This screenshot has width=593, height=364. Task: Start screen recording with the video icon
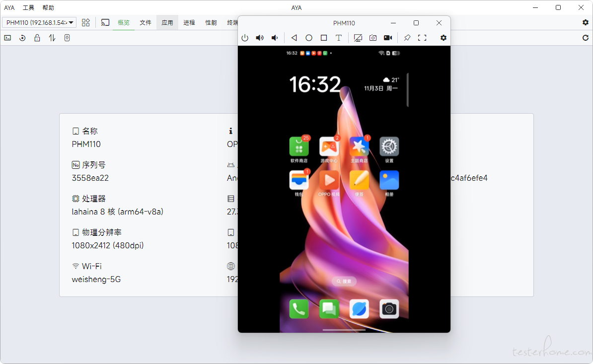tap(388, 38)
